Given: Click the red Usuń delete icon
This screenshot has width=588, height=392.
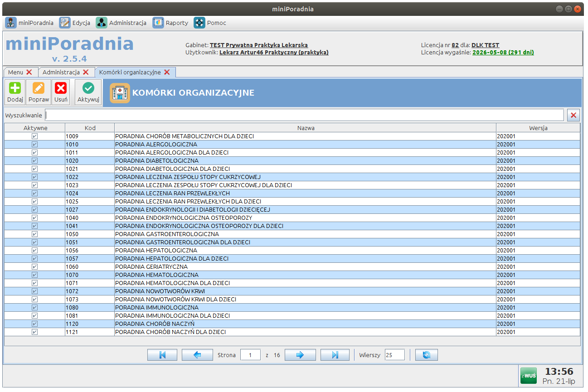Looking at the screenshot, I should 61,88.
